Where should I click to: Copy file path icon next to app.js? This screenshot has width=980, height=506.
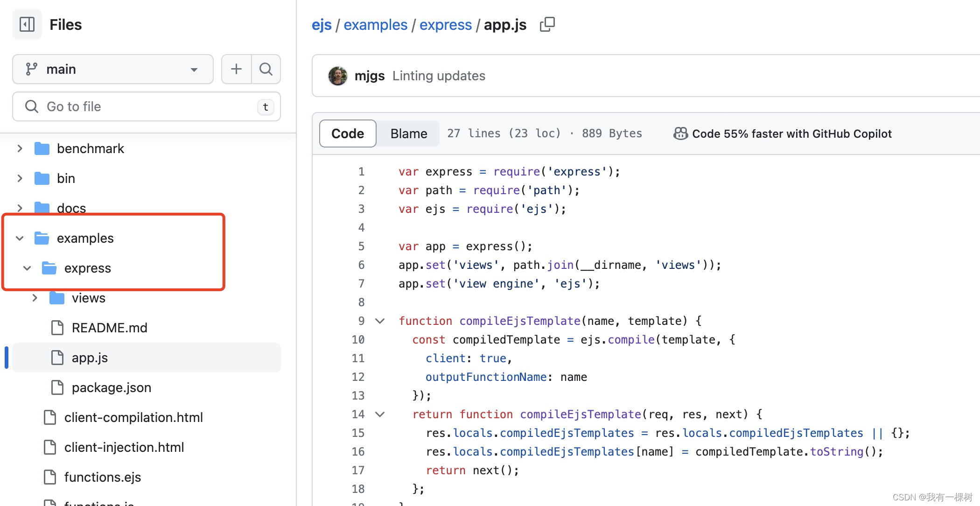(547, 24)
